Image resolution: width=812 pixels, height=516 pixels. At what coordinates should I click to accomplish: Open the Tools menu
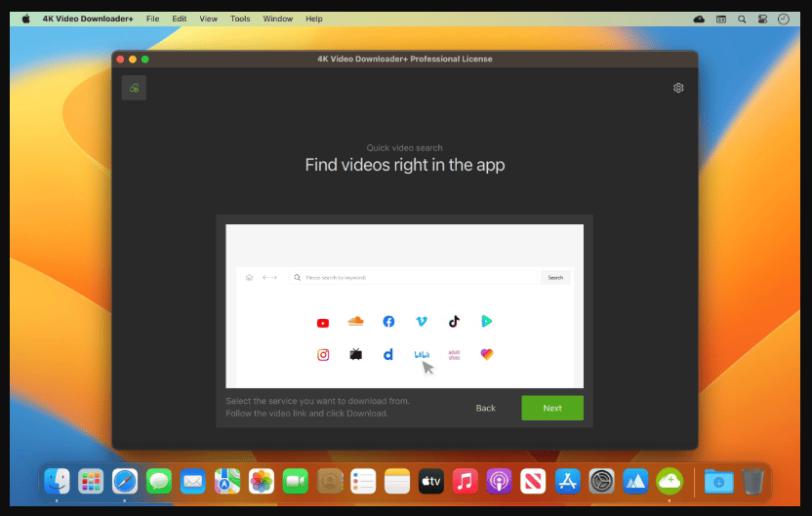coord(240,19)
